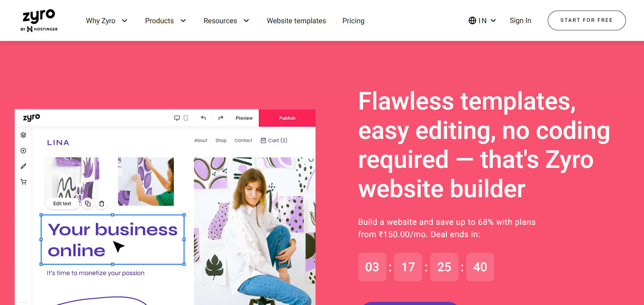
Task: Click the Sign In link
Action: [x=520, y=20]
